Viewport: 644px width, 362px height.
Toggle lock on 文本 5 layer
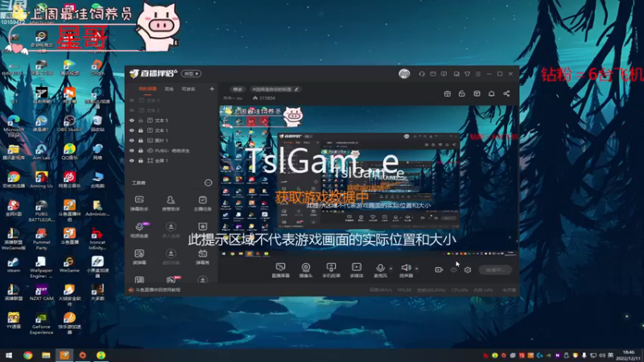point(140,120)
